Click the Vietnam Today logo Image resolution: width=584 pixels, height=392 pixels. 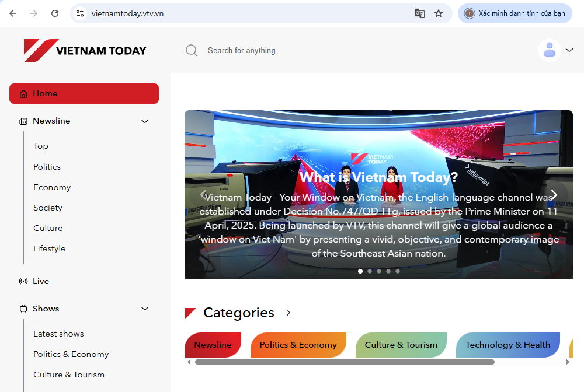click(85, 50)
